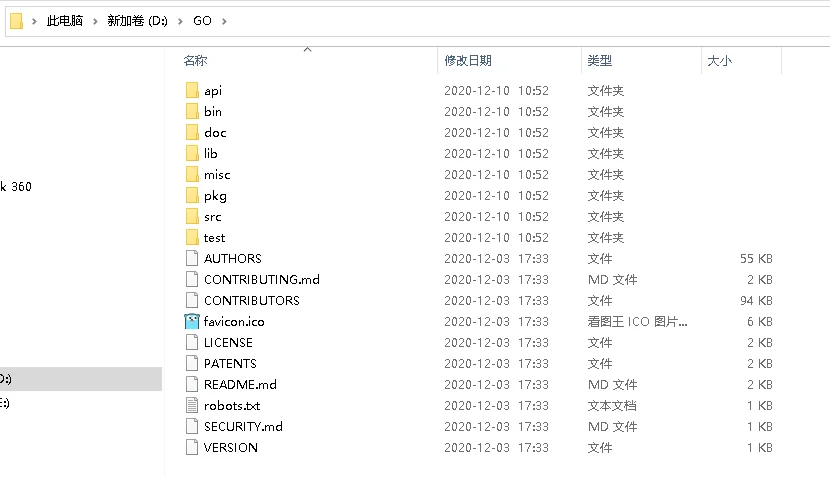Sort files by the 修改日期 column header
830x477 pixels.
468,61
